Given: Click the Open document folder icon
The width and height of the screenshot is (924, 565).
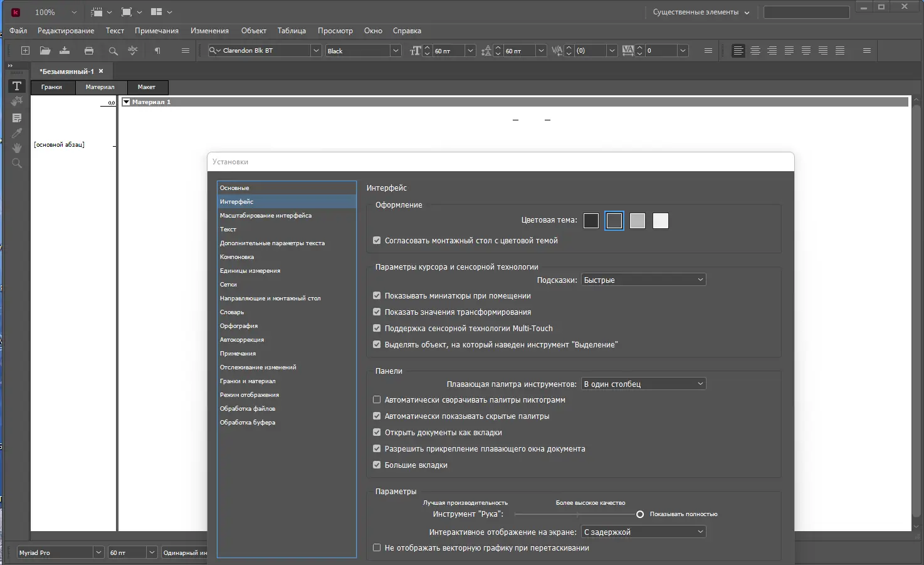Looking at the screenshot, I should coord(45,51).
